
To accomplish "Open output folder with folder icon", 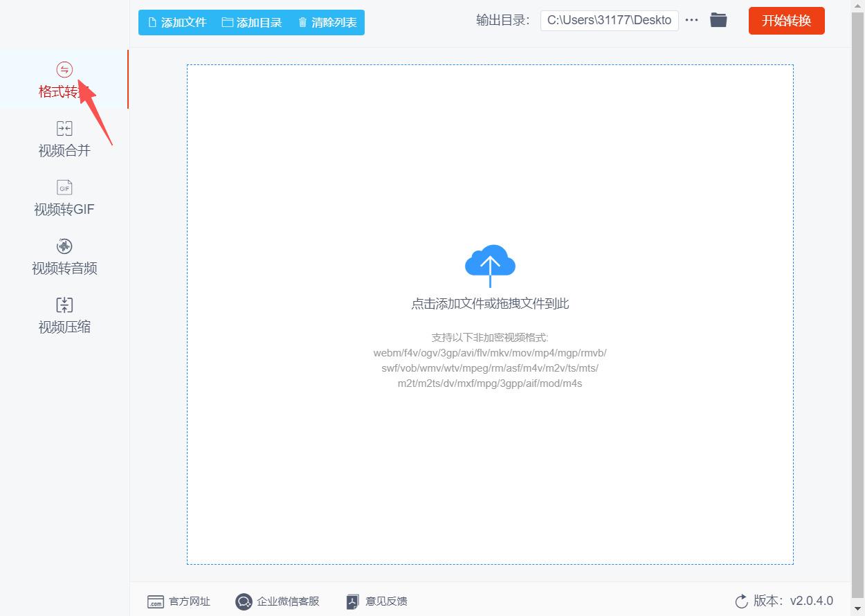I will tap(718, 20).
